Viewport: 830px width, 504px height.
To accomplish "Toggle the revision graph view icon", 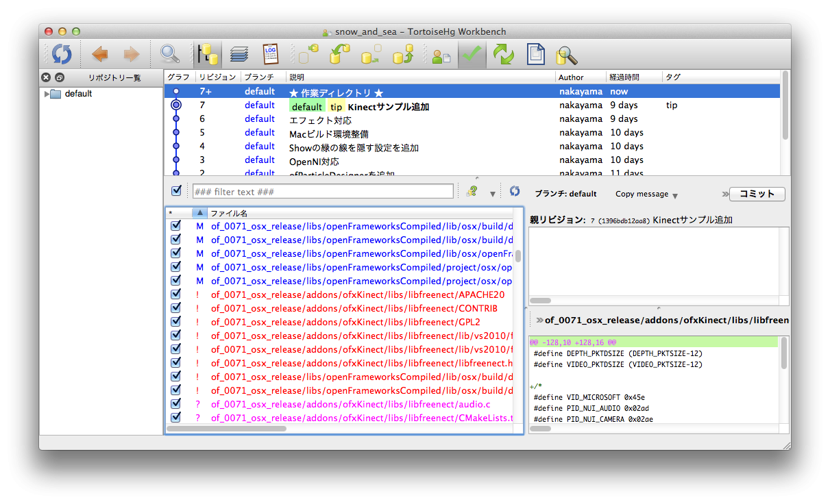I will coord(207,54).
